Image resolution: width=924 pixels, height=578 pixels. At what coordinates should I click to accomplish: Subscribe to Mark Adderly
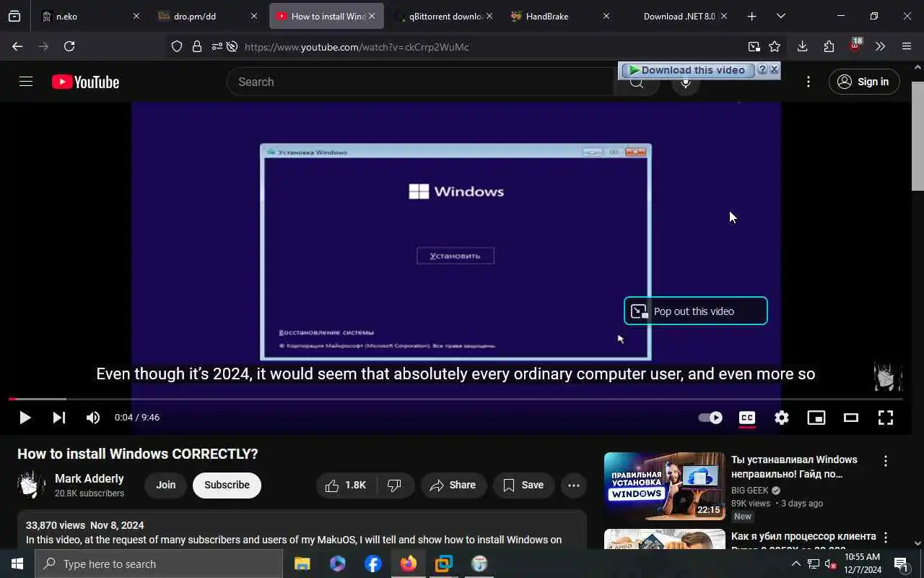click(227, 486)
